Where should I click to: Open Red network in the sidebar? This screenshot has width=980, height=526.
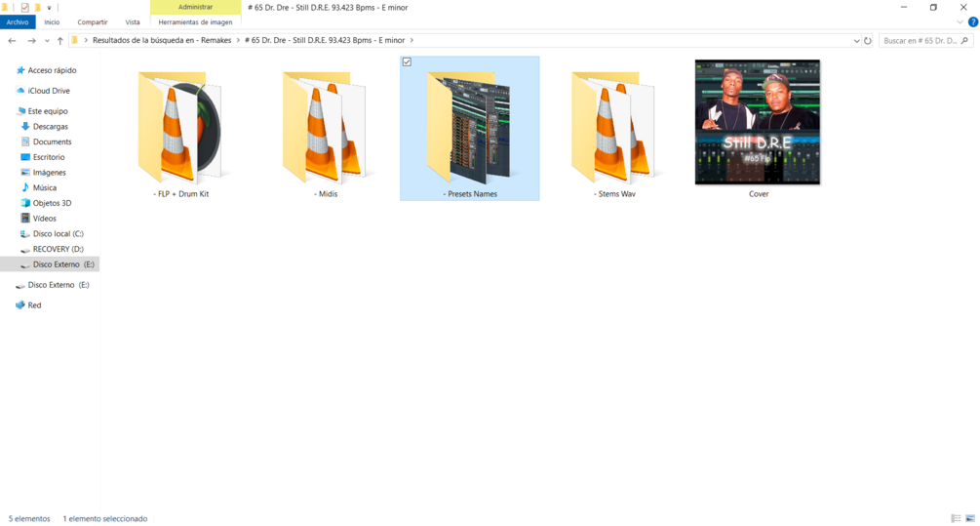pyautogui.click(x=34, y=305)
